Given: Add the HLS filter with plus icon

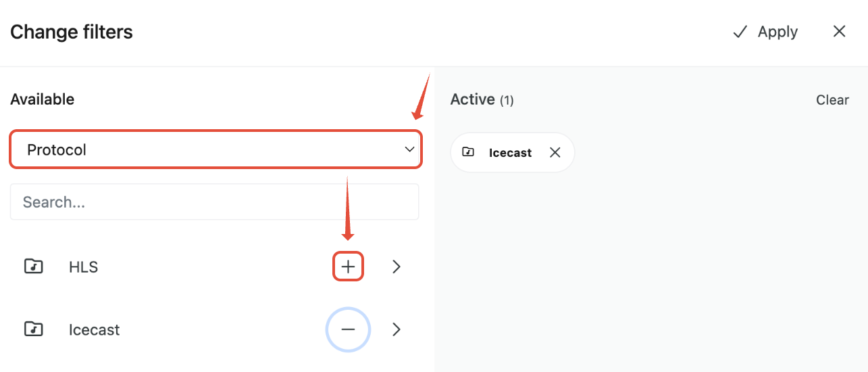Looking at the screenshot, I should pyautogui.click(x=348, y=266).
